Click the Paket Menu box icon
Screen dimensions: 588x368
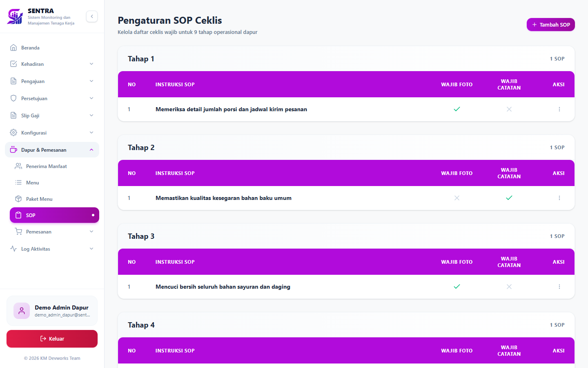point(18,199)
